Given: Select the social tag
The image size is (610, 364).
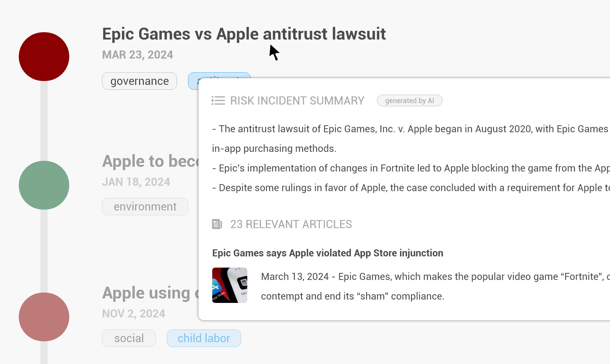Looking at the screenshot, I should tap(129, 338).
